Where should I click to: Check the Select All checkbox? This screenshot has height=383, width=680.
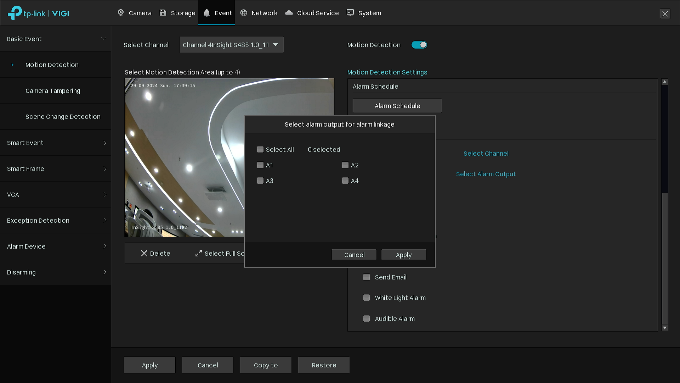tap(260, 149)
